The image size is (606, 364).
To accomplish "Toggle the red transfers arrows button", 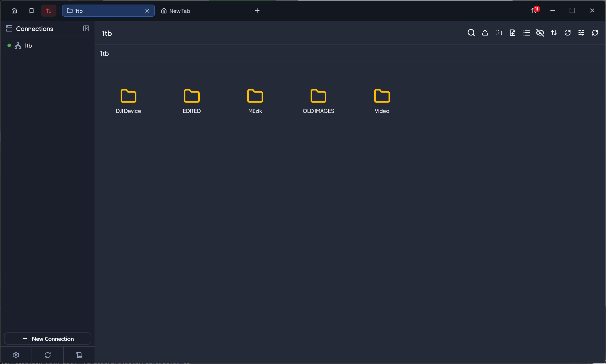I will [x=49, y=11].
